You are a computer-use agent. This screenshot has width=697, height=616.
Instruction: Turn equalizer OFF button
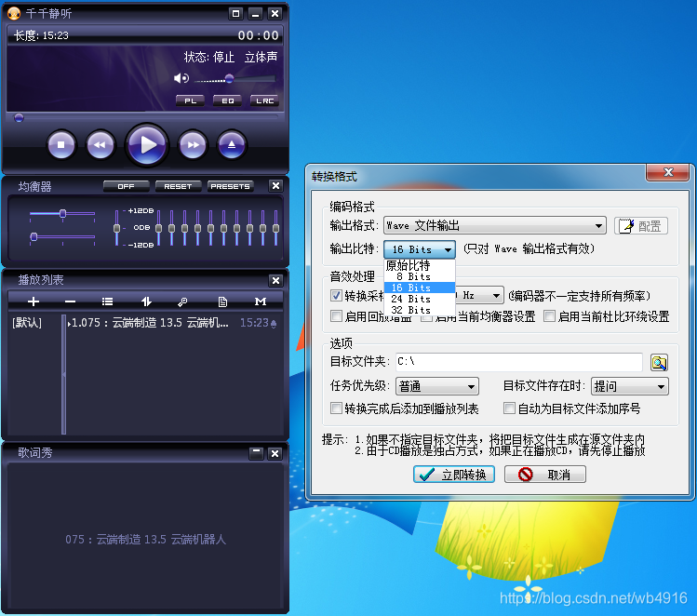coord(126,186)
